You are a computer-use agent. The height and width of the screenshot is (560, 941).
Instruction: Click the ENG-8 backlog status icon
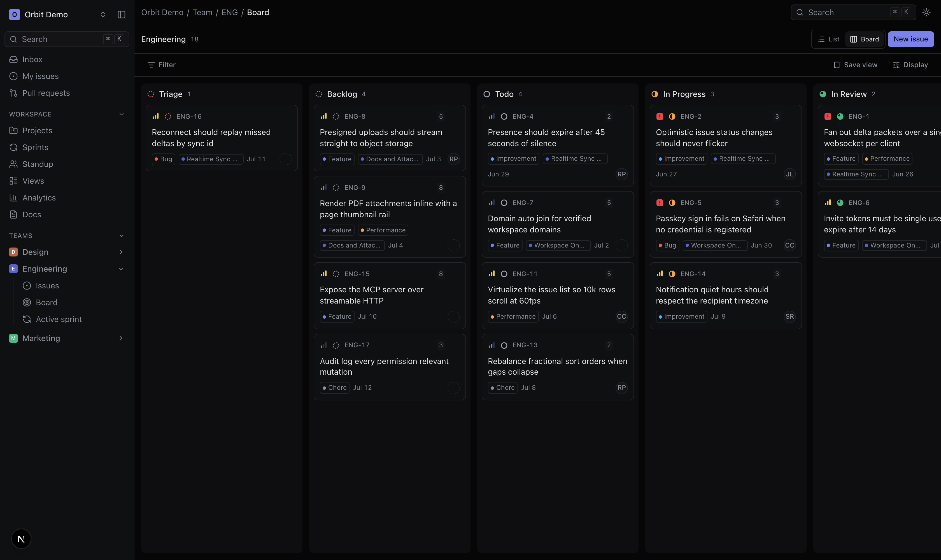point(336,116)
